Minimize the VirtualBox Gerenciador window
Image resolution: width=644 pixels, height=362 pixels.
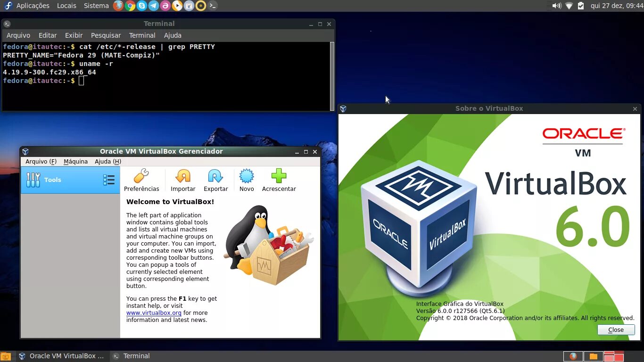[x=297, y=152]
